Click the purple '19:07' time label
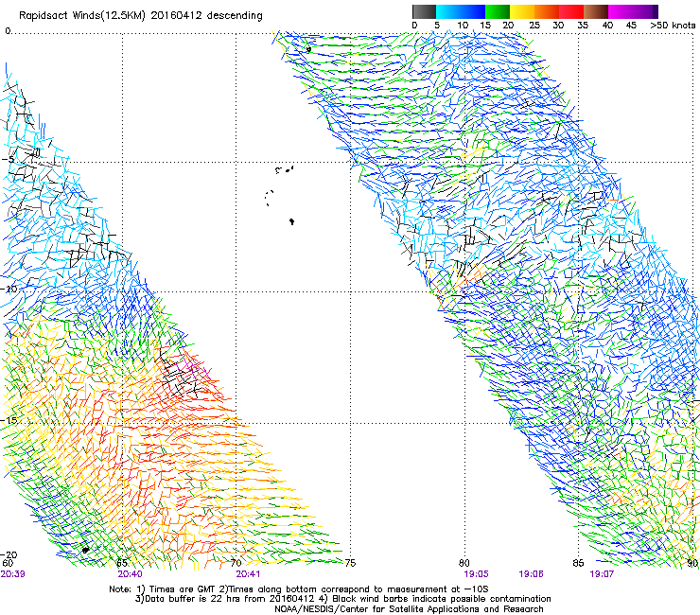The image size is (700, 615). [x=602, y=574]
